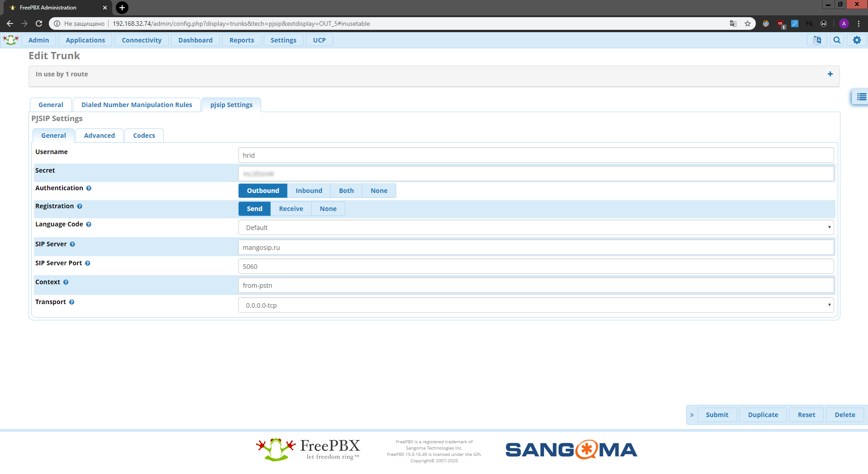This screenshot has height=474, width=868.
Task: Show help for Context field
Action: click(x=66, y=282)
